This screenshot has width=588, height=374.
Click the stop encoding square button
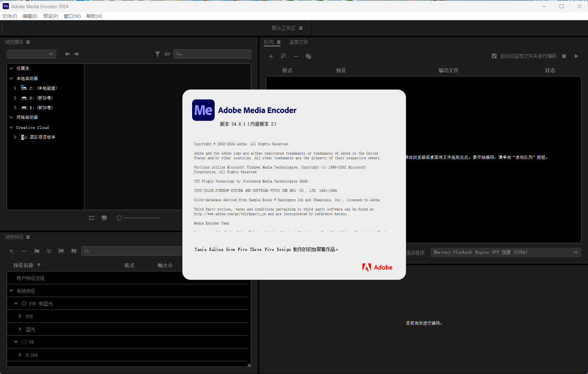564,56
